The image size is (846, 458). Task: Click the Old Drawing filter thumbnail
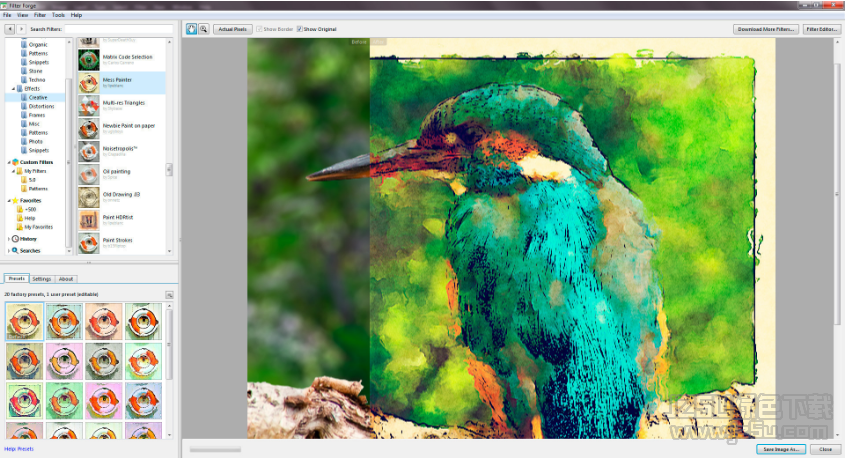point(88,197)
